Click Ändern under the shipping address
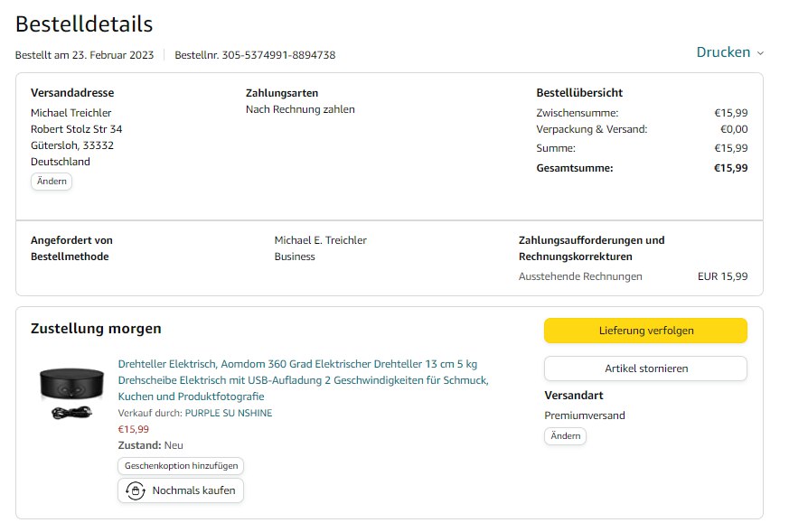This screenshot has width=808, height=532. 51,182
